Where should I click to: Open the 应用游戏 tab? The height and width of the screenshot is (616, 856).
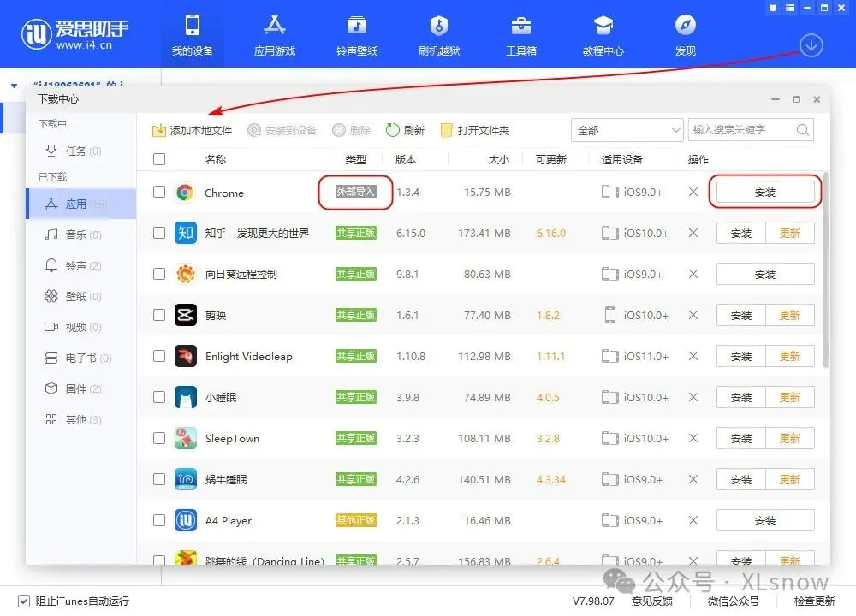point(275,35)
